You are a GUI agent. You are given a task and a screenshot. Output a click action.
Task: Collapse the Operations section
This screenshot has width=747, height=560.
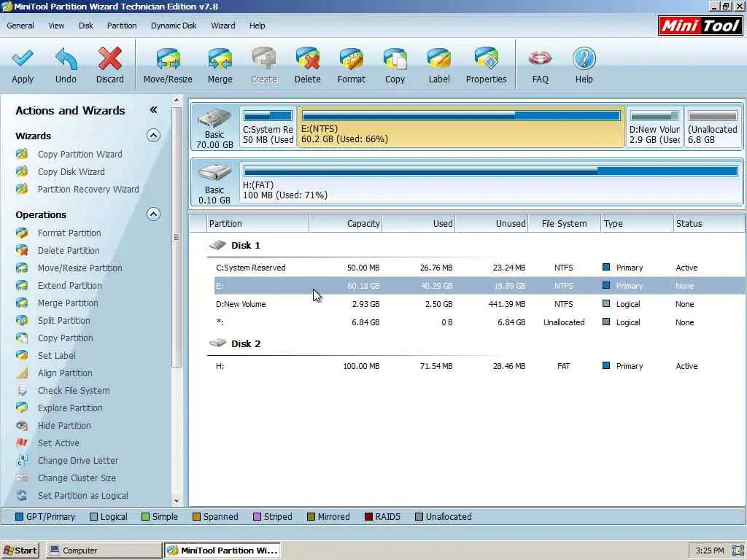point(153,214)
